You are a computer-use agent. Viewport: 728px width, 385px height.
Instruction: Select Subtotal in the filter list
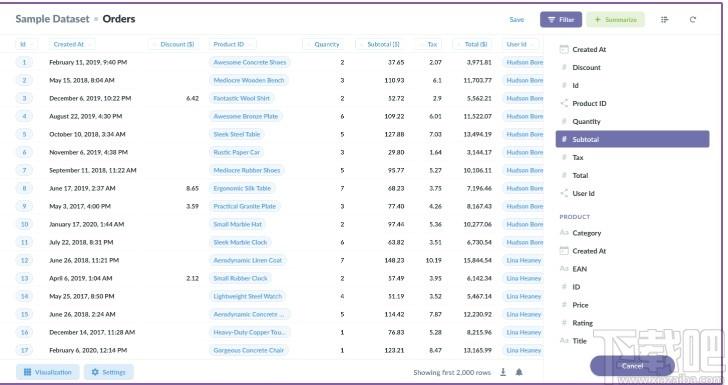click(632, 139)
